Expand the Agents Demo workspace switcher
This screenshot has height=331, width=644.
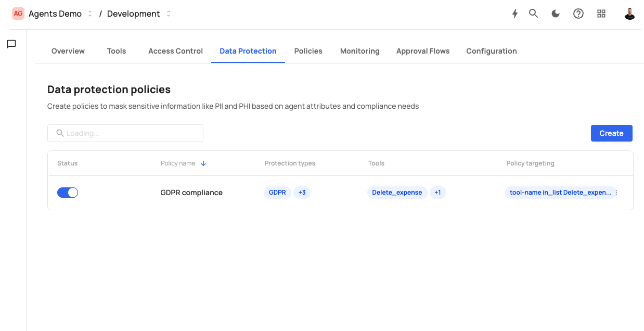point(89,14)
